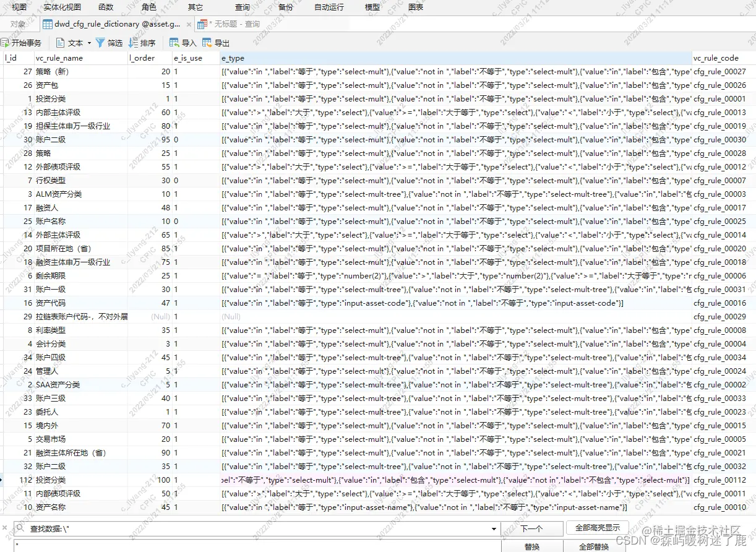
Task: Select the cell 账户名称
Action: click(80, 222)
